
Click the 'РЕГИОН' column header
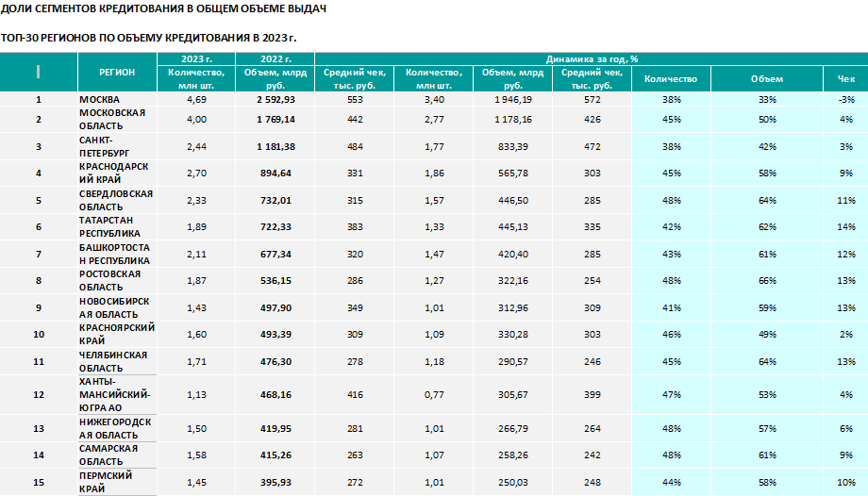pyautogui.click(x=117, y=72)
